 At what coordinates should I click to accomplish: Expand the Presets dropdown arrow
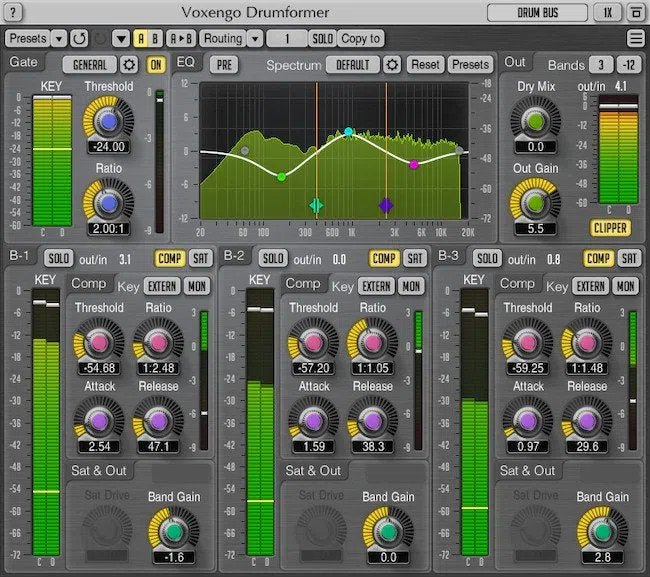tap(59, 39)
